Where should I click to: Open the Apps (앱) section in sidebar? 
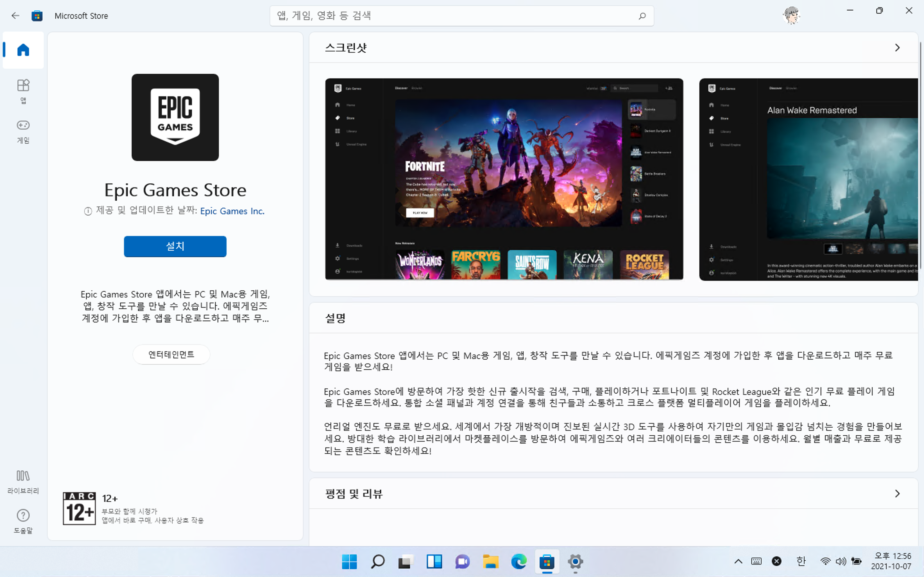[23, 91]
